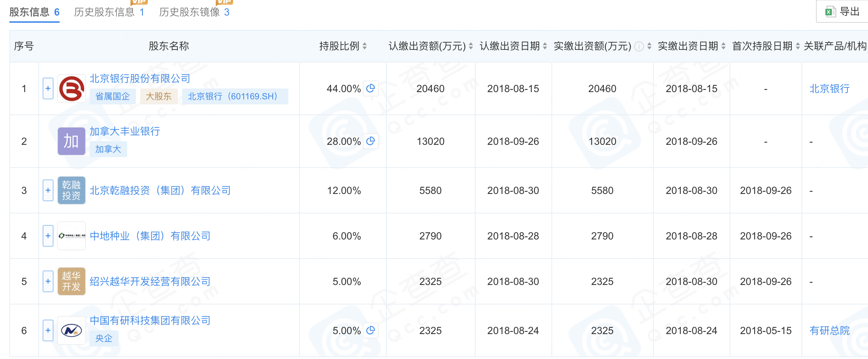Sort by 持股比例 column
This screenshot has width=868, height=359.
(x=365, y=46)
